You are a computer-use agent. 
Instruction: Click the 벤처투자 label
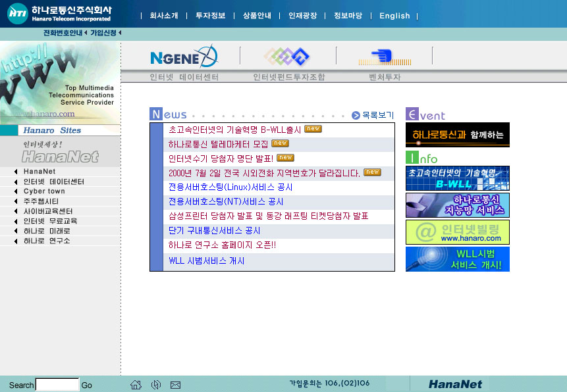tap(385, 77)
